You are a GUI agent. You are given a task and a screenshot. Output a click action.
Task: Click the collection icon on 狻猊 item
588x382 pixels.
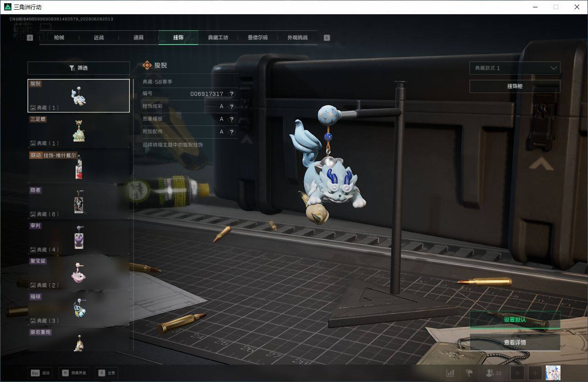pos(33,107)
